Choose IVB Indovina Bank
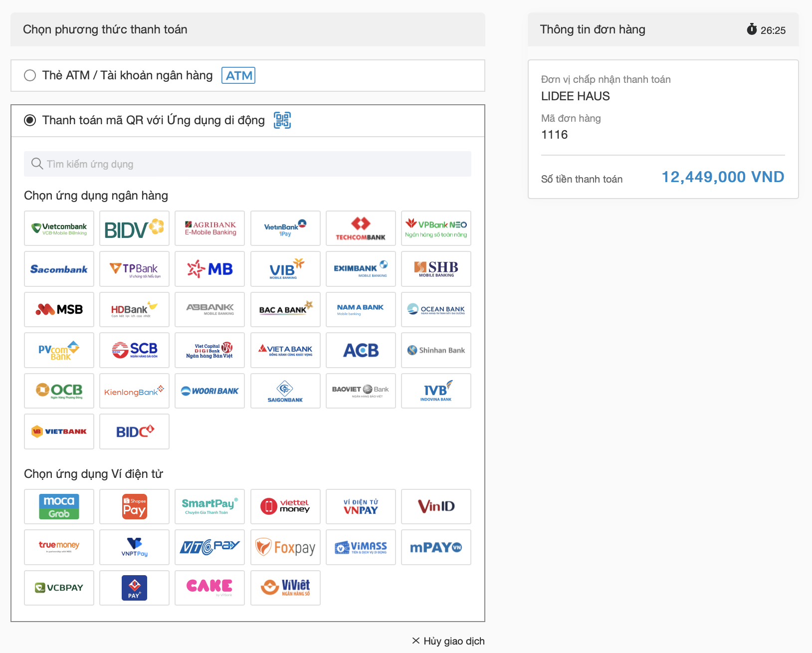Viewport: 812px width, 653px height. (x=436, y=391)
